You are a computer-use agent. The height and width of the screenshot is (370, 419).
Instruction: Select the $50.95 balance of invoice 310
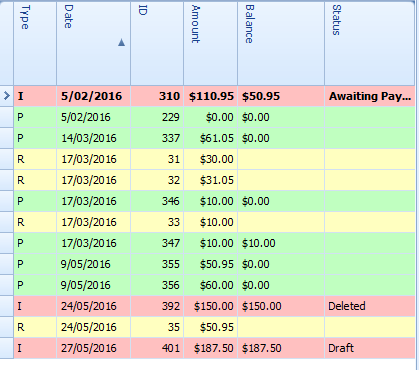coord(281,96)
